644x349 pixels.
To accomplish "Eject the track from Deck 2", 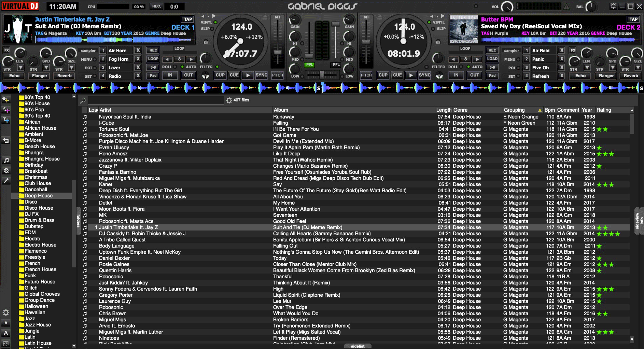I will pos(380,17).
